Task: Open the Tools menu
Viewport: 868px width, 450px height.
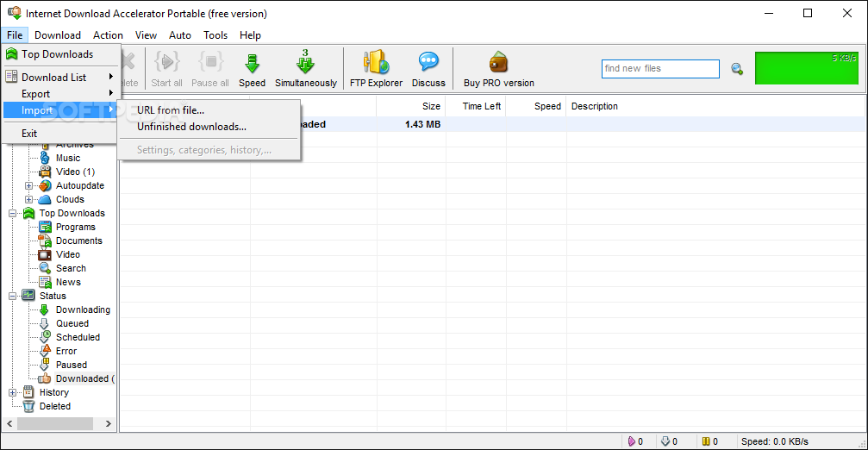Action: click(x=215, y=34)
